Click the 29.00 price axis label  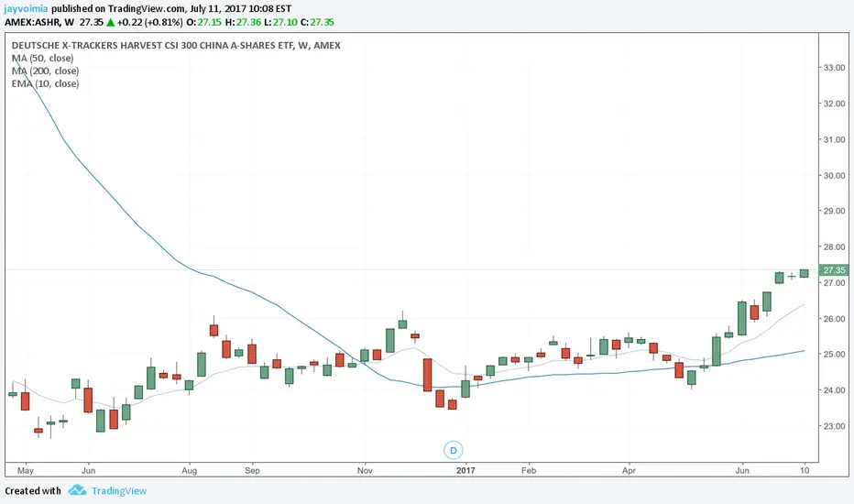834,211
